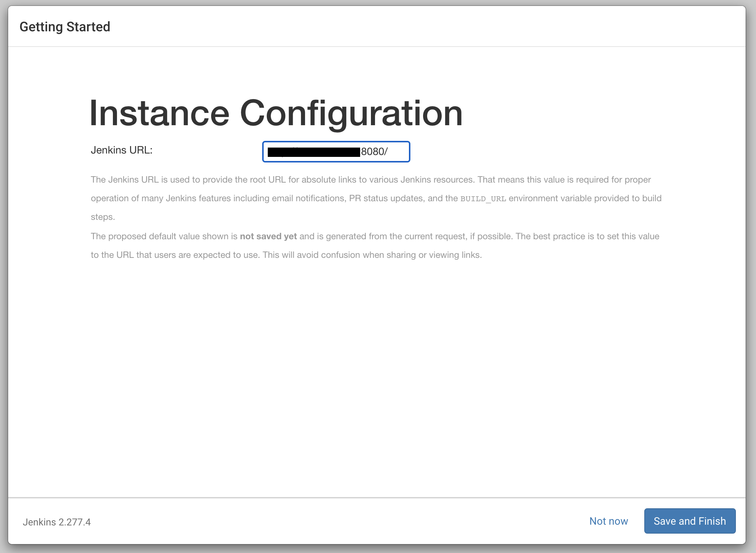Viewport: 756px width, 553px height.
Task: Click 'sharing or viewing links' phrase
Action: point(434,255)
